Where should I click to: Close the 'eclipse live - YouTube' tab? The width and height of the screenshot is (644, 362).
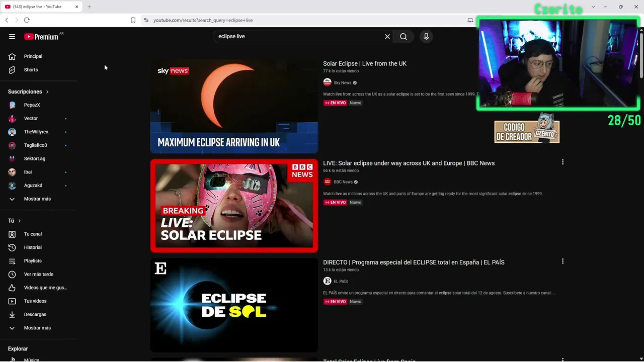[x=77, y=7]
